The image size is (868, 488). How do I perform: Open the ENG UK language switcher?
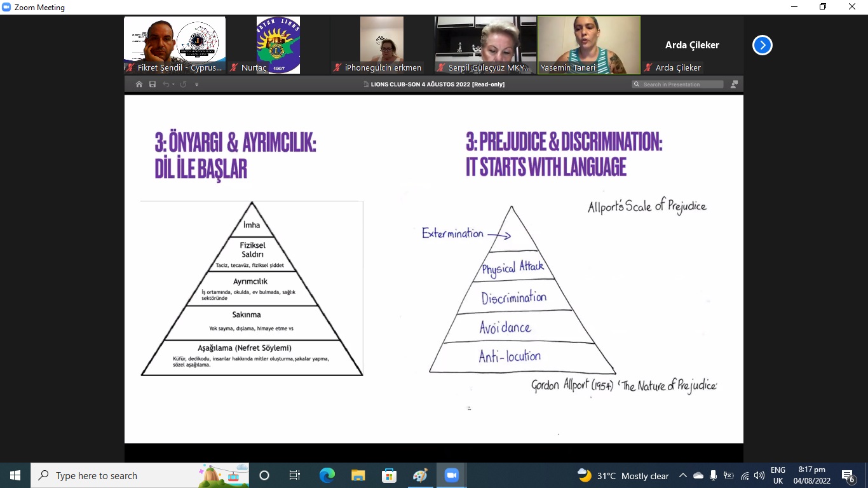tap(778, 475)
